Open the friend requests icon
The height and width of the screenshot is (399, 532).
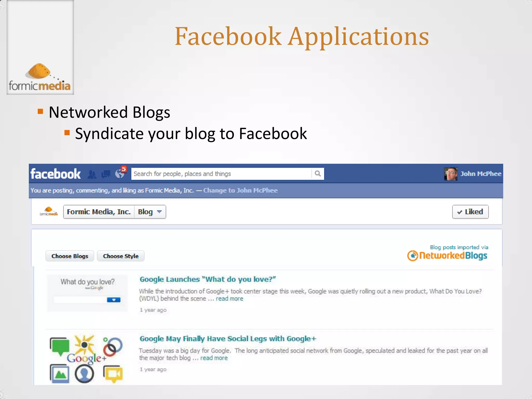tap(92, 174)
